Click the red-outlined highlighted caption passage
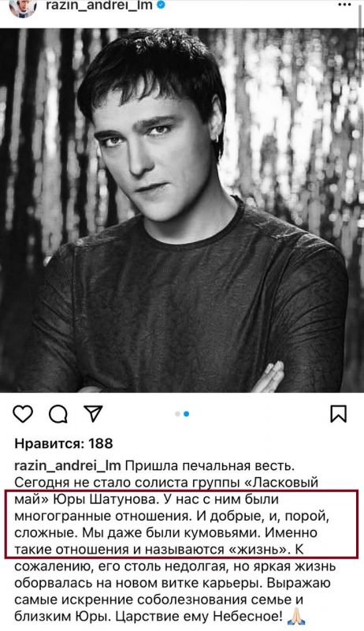This screenshot has width=364, height=631. coord(181,524)
